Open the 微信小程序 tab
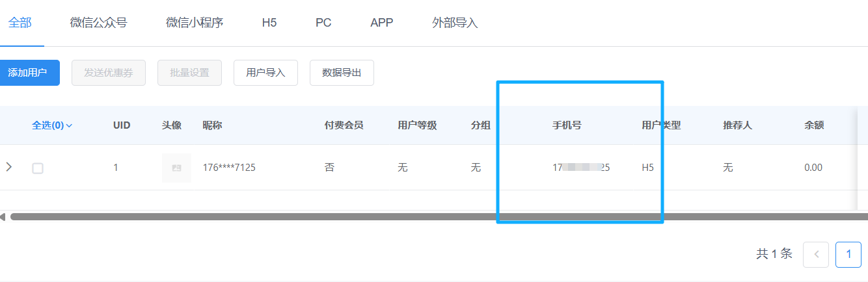This screenshot has height=282, width=868. coord(195,23)
